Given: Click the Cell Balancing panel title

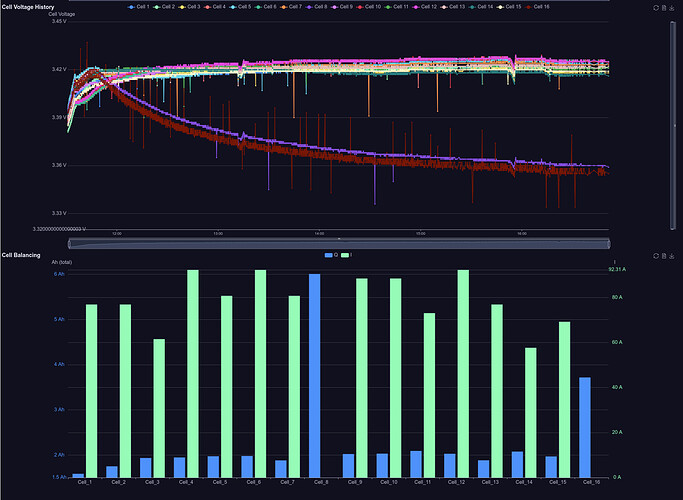Looking at the screenshot, I should coord(21,255).
